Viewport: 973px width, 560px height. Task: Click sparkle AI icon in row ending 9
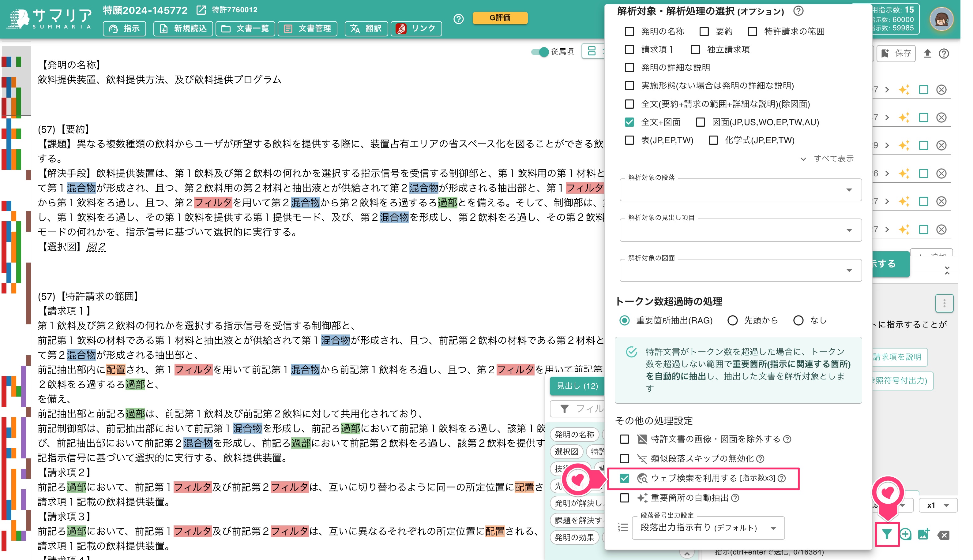[x=904, y=145]
